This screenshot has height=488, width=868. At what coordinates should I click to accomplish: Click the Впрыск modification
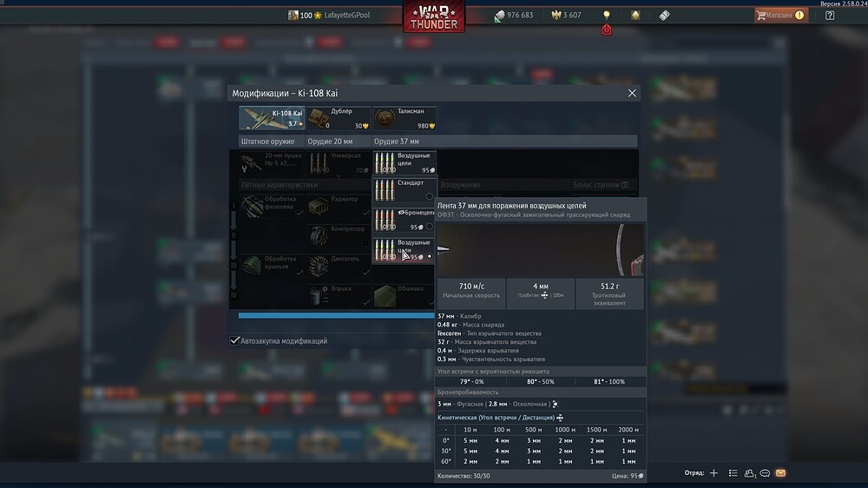(x=339, y=295)
